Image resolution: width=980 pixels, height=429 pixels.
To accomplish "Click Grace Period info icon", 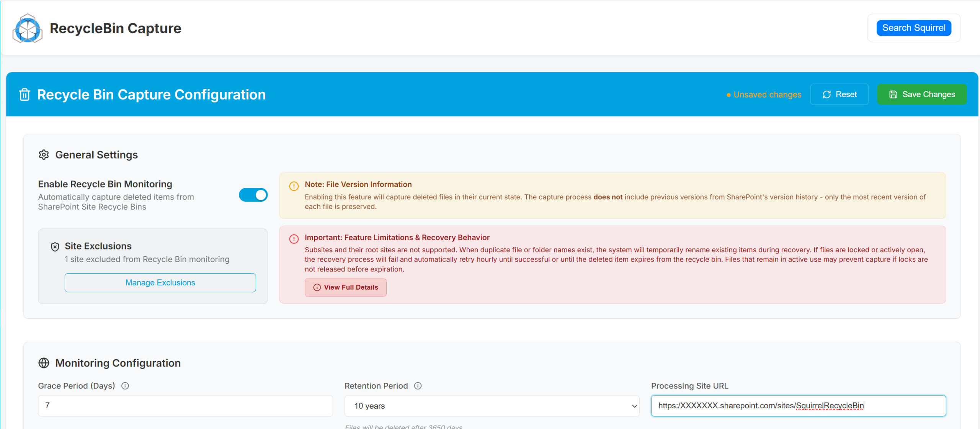I will click(x=125, y=386).
